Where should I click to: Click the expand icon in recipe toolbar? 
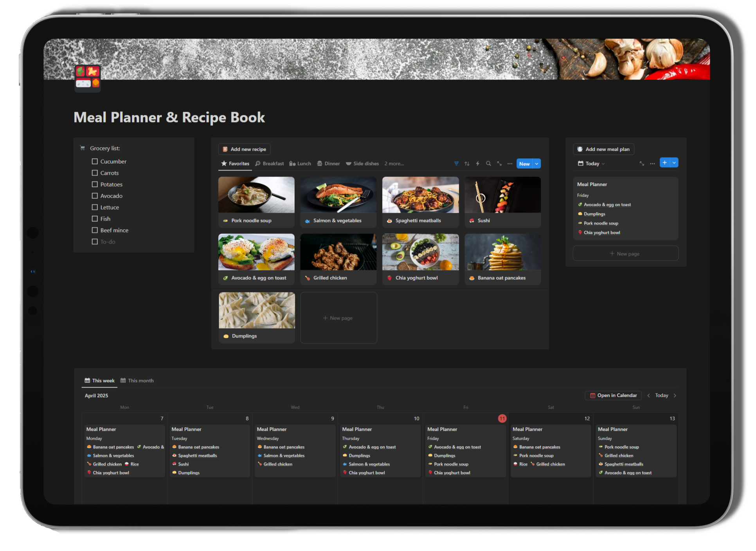coord(499,164)
